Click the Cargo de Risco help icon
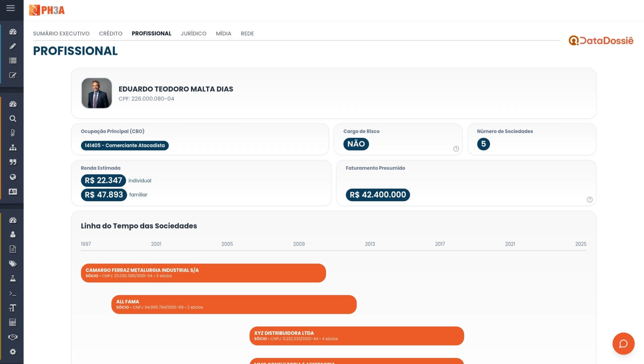This screenshot has width=644, height=364. coord(456,149)
